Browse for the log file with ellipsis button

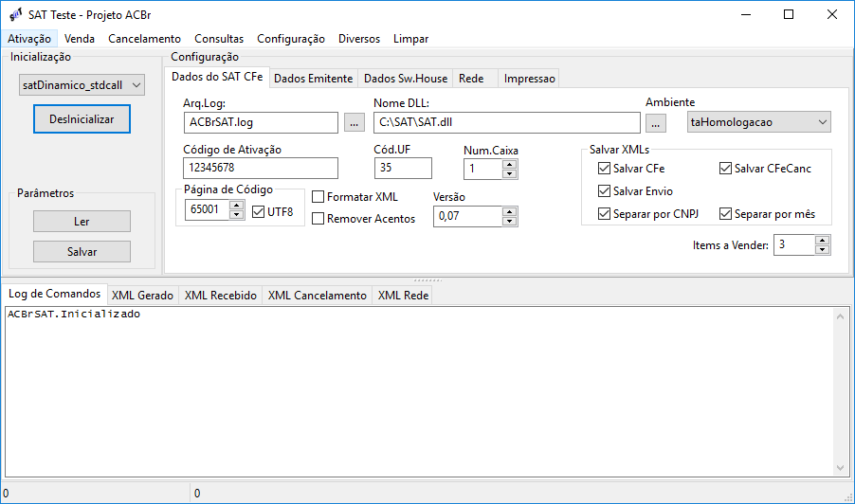coord(355,122)
